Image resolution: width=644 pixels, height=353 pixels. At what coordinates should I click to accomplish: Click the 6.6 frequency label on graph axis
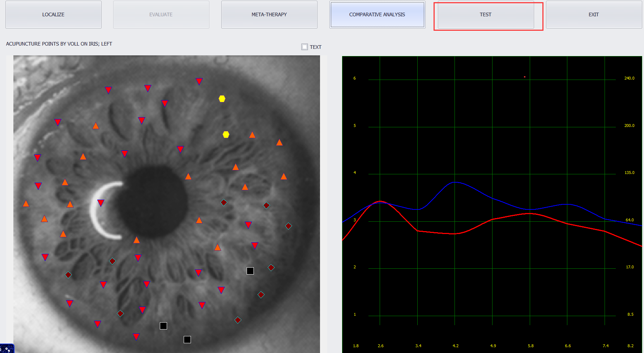[x=568, y=346]
